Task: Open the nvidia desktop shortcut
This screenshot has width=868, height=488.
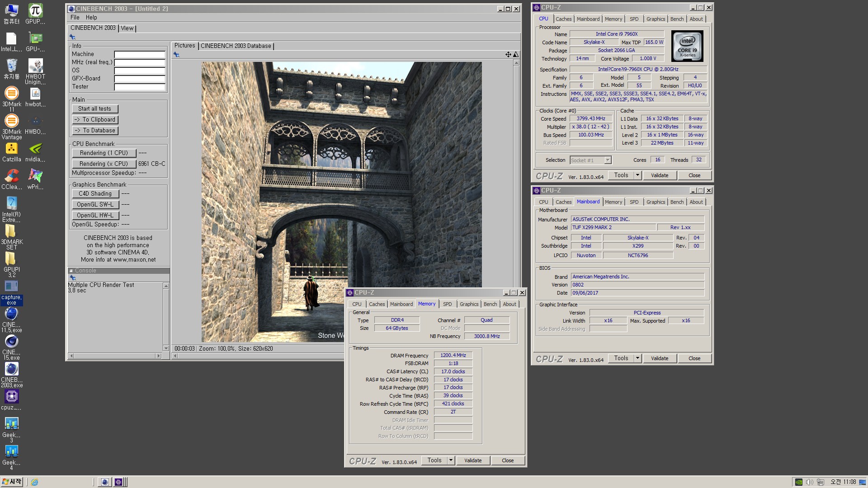Action: pyautogui.click(x=35, y=152)
